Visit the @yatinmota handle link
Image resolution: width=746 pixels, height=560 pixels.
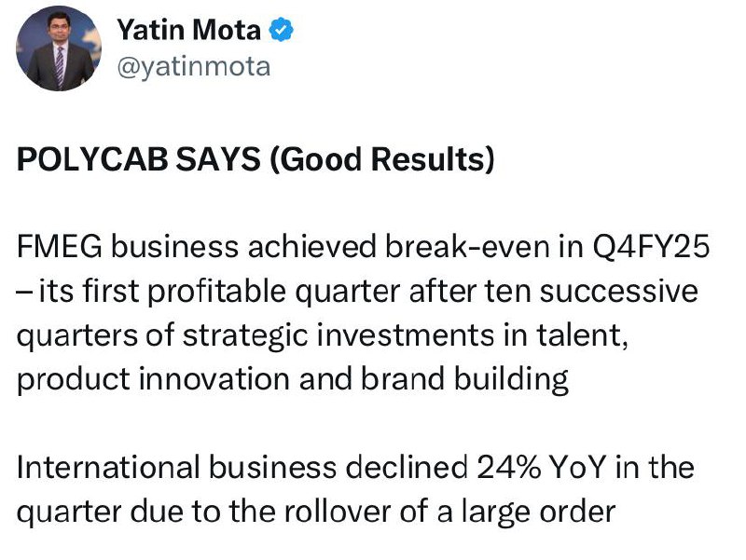(x=194, y=66)
